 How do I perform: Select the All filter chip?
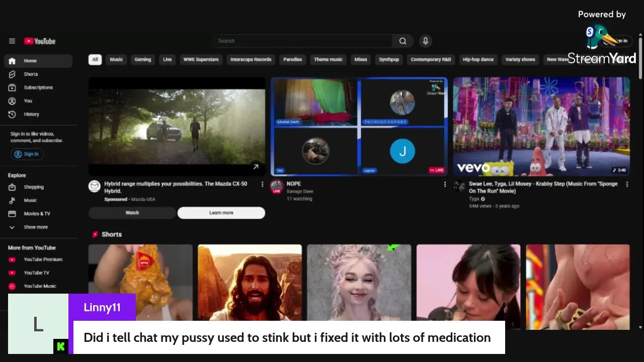pyautogui.click(x=95, y=59)
